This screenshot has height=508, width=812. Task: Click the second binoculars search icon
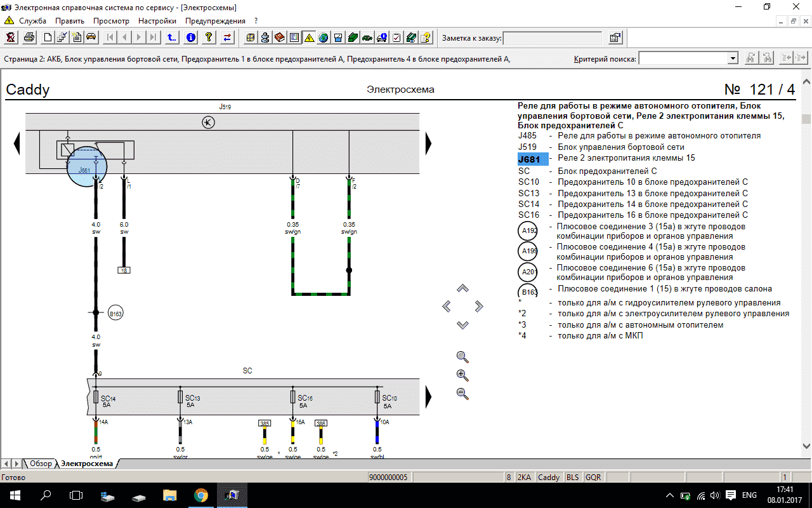768,58
